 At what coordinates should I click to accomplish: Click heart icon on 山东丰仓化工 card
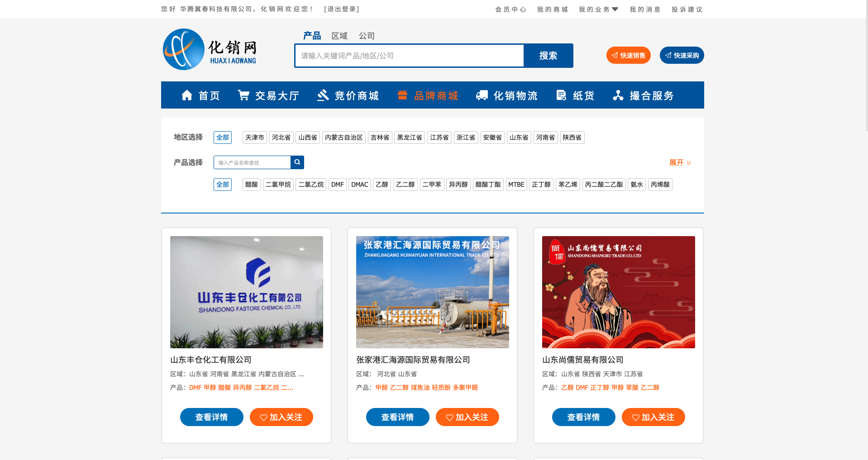click(x=263, y=417)
